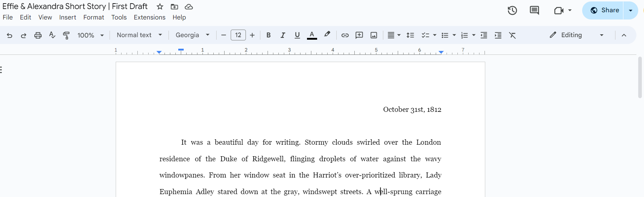The height and width of the screenshot is (197, 644).
Task: Toggle underline formatting
Action: tap(297, 35)
